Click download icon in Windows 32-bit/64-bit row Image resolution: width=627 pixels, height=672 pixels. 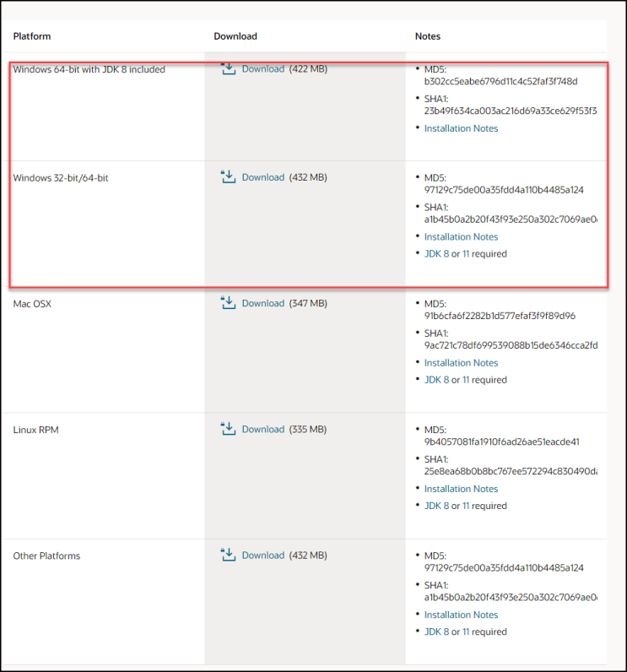pyautogui.click(x=228, y=176)
